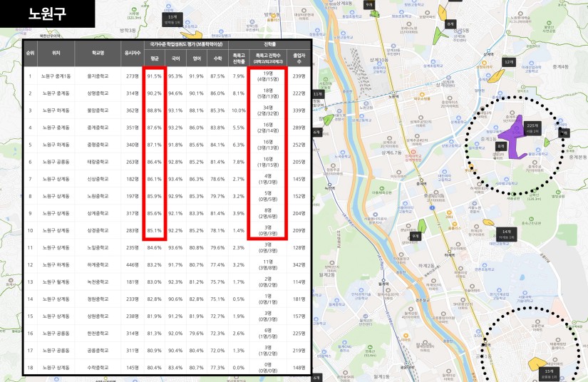Click the 상계10동 map label
The height and width of the screenshot is (382, 588).
[x=378, y=60]
